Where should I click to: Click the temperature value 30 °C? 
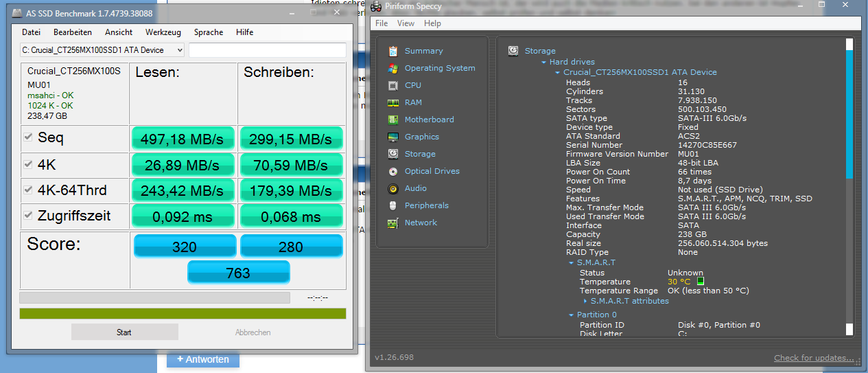pos(679,282)
